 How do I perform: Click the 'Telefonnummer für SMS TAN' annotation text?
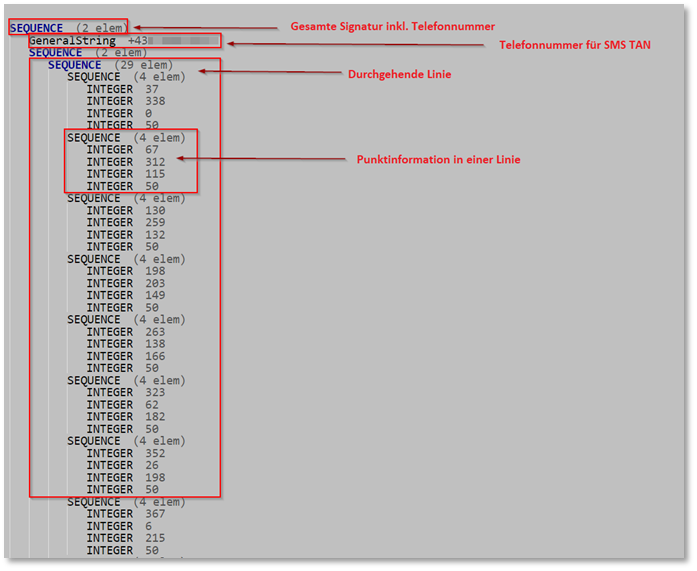[x=574, y=45]
